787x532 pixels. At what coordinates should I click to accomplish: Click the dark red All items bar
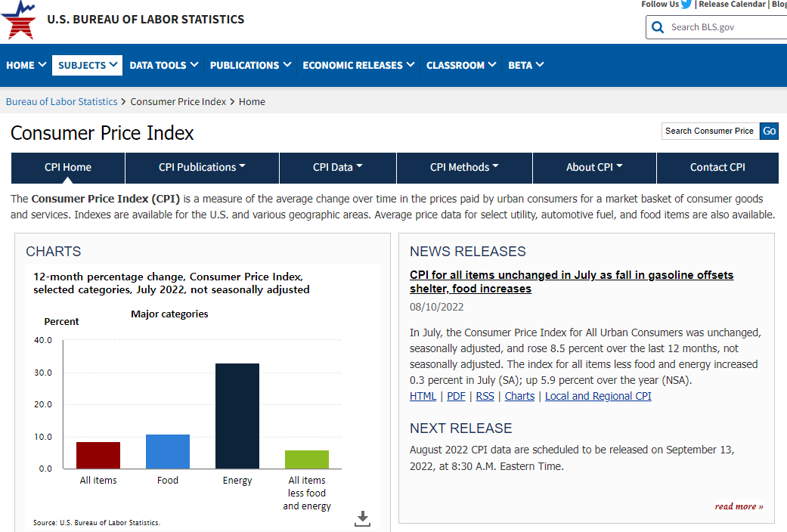[98, 455]
